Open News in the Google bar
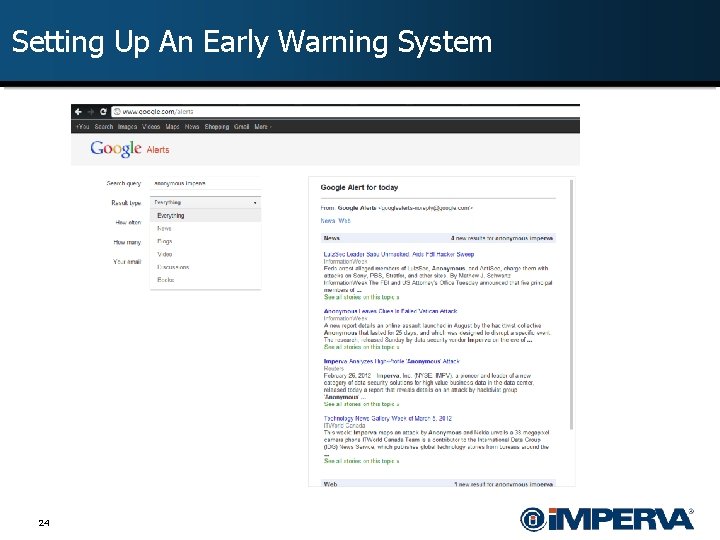Screen dimensions: 720x540 tap(192, 126)
